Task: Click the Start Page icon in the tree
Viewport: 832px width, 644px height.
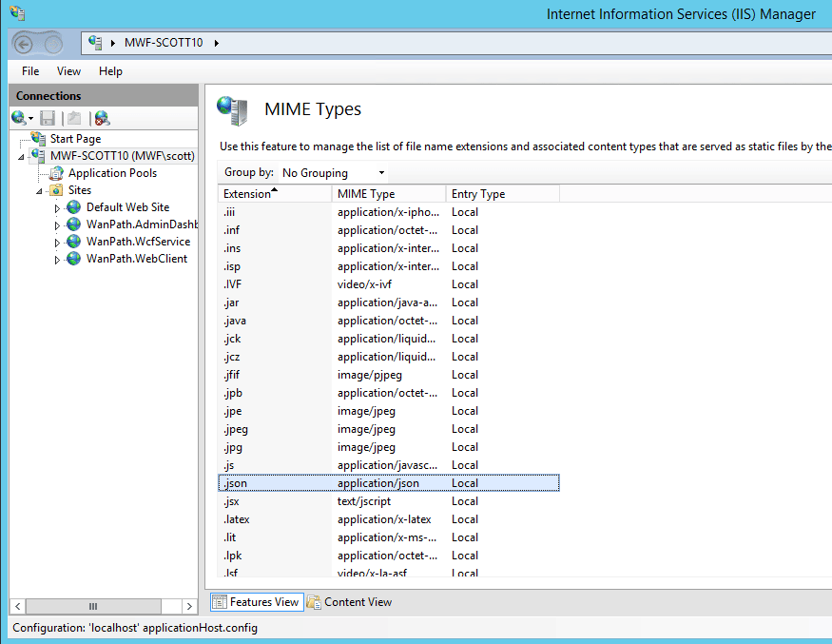Action: 38,139
